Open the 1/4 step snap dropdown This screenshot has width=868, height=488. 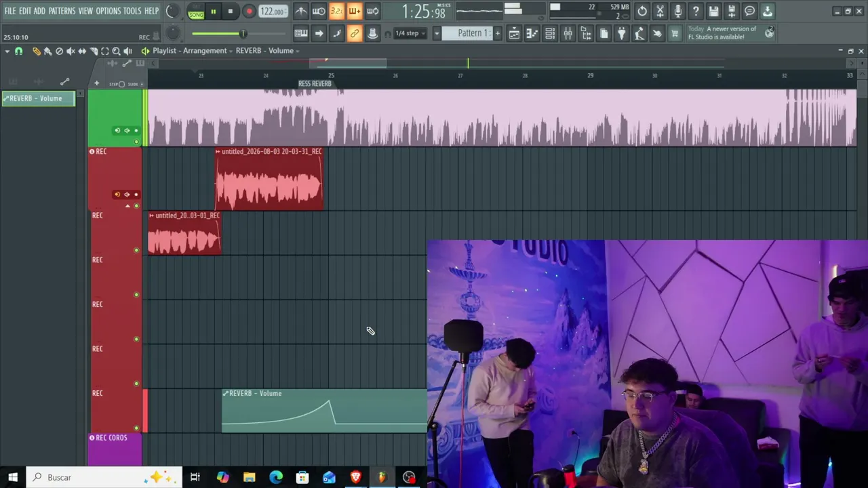pyautogui.click(x=410, y=33)
